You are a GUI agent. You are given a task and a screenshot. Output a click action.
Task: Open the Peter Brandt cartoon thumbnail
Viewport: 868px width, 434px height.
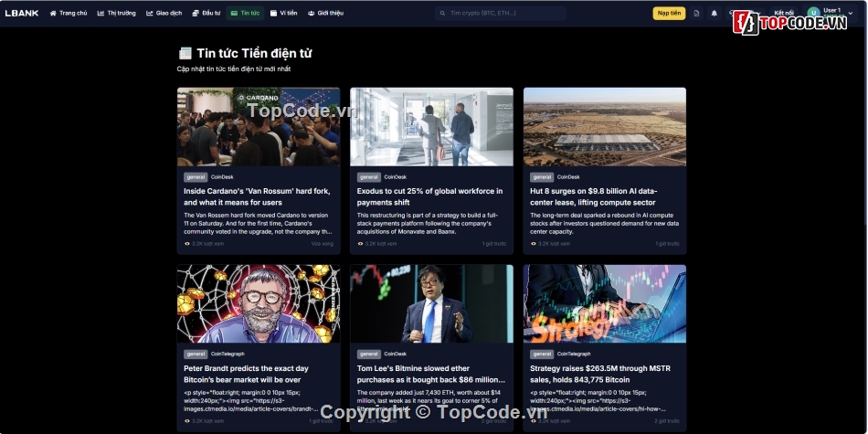(259, 304)
